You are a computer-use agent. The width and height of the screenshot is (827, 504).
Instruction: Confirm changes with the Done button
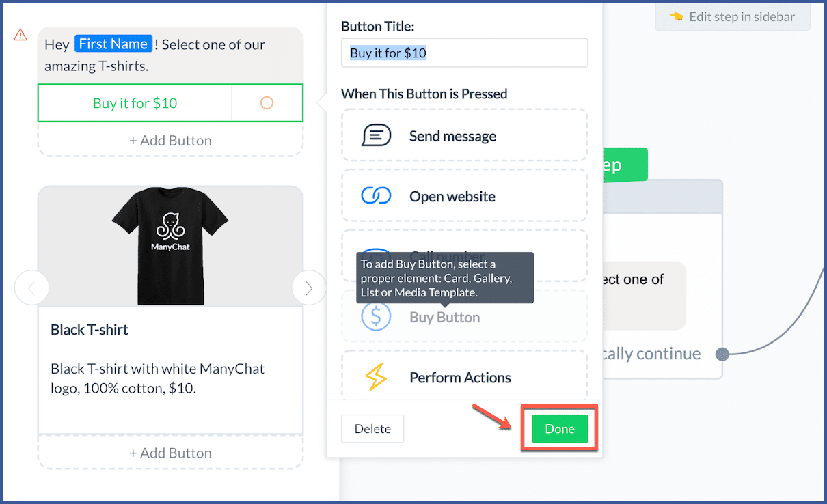pyautogui.click(x=559, y=428)
